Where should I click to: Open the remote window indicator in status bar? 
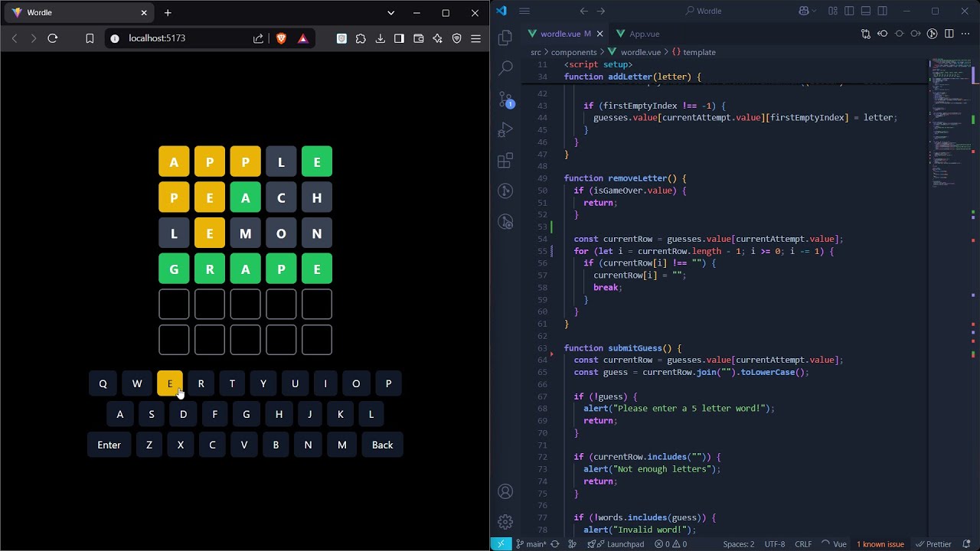[x=501, y=544]
